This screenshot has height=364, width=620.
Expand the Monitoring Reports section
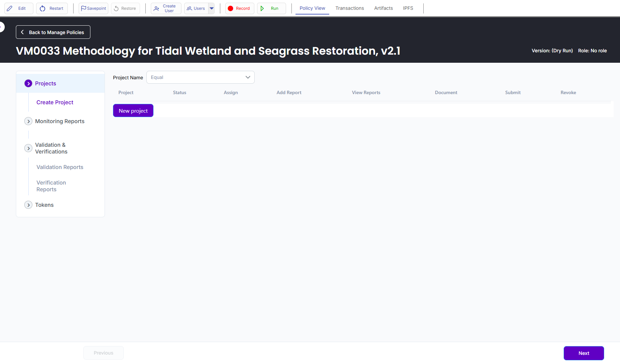[x=28, y=121]
